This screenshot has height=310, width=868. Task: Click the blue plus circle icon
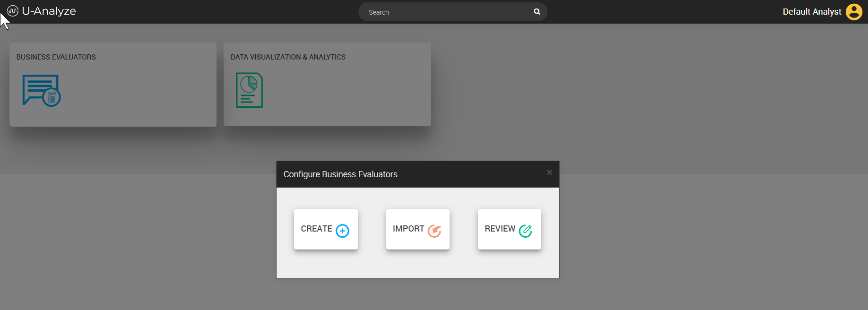(342, 231)
